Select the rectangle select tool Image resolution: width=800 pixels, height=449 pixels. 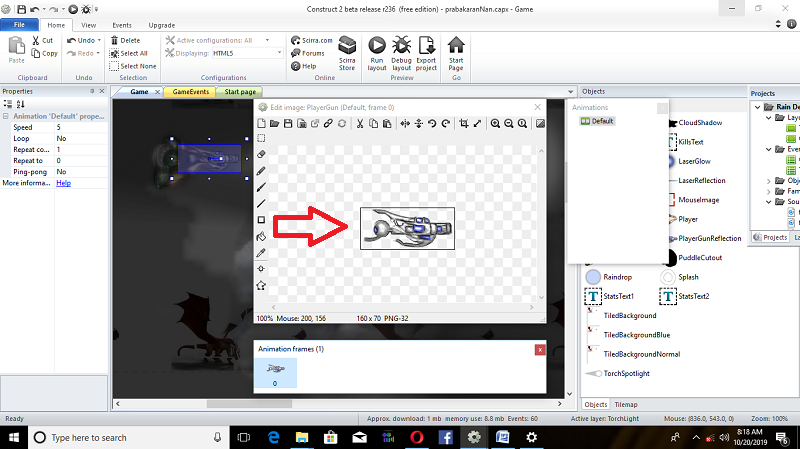click(x=261, y=138)
